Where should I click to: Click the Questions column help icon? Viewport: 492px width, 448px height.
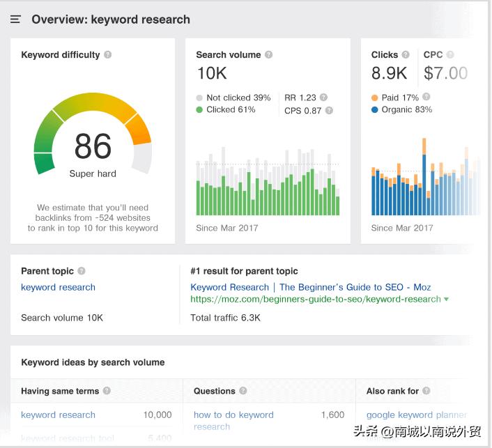pyautogui.click(x=243, y=391)
